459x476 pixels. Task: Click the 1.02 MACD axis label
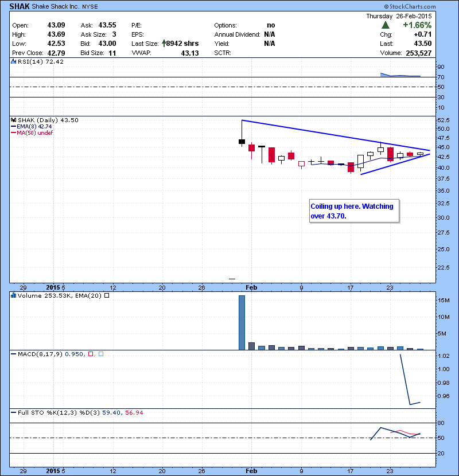coord(444,356)
